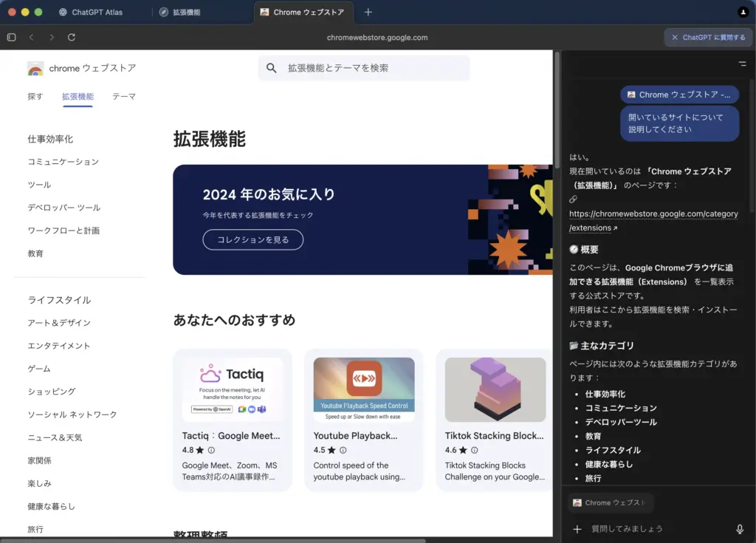Select the テーマ tab in store navigation
This screenshot has height=543, width=756.
pos(124,97)
